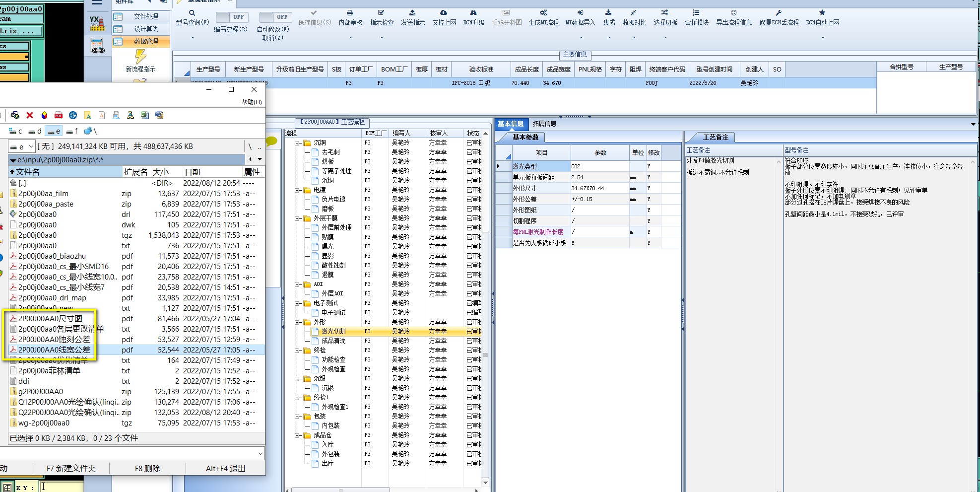Click the 基本参数 section tab

(525, 137)
